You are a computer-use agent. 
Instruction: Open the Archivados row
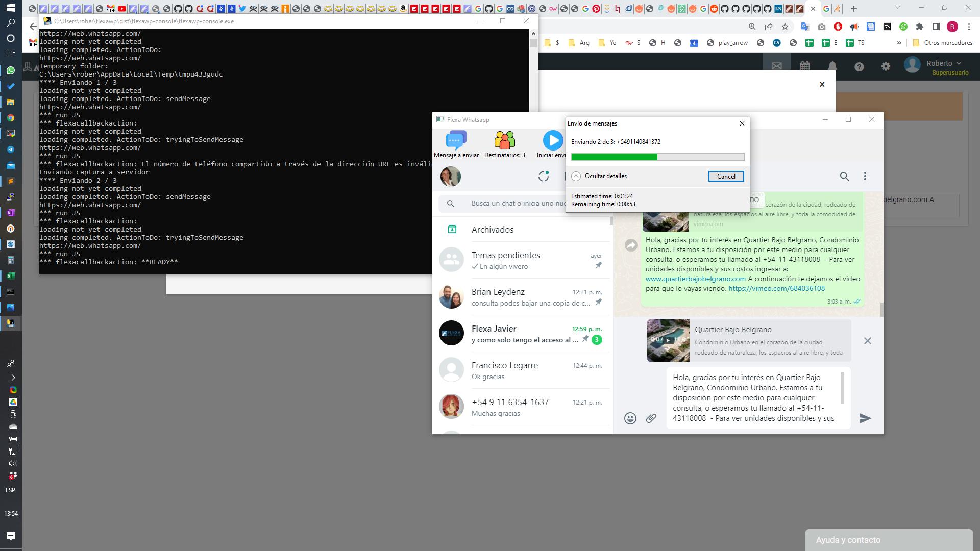pyautogui.click(x=523, y=230)
